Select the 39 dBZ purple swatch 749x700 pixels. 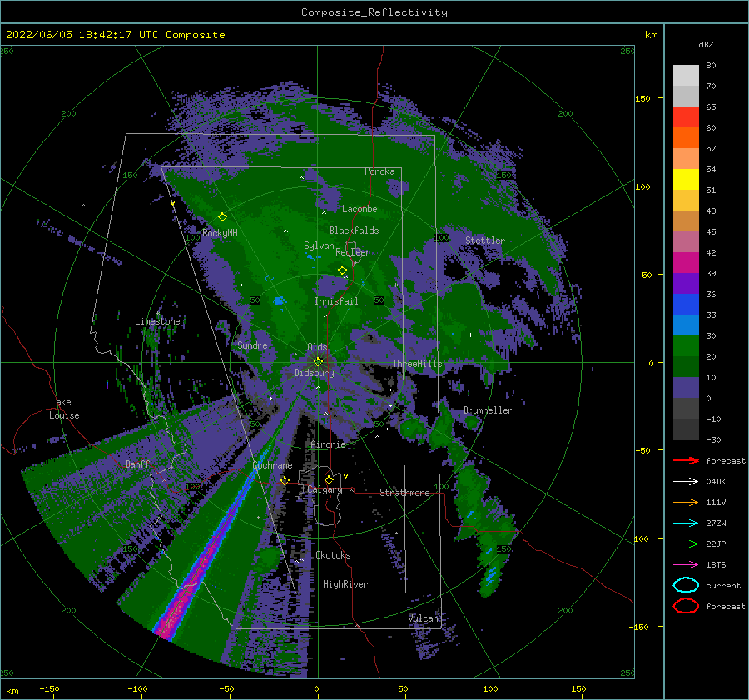point(686,283)
